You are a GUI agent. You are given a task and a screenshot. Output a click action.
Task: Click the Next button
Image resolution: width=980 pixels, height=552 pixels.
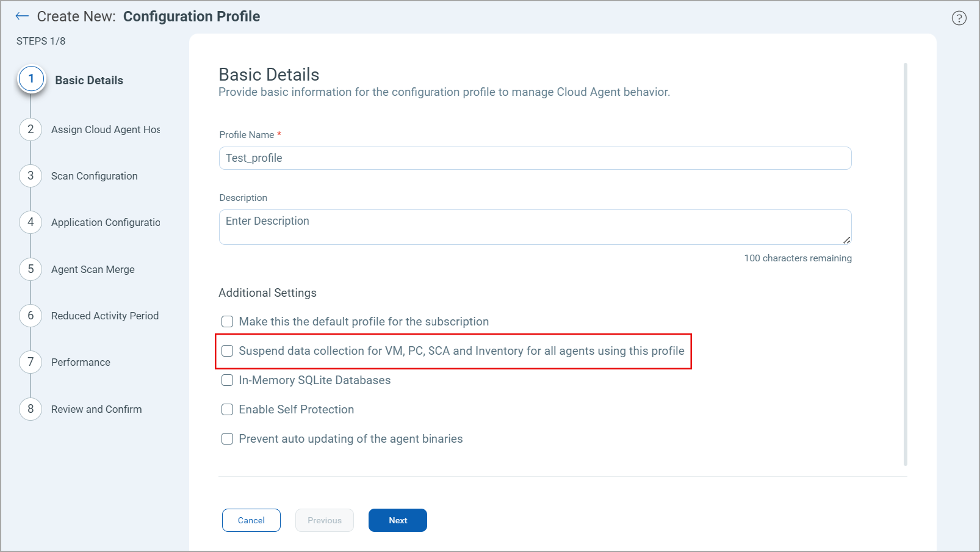(397, 520)
